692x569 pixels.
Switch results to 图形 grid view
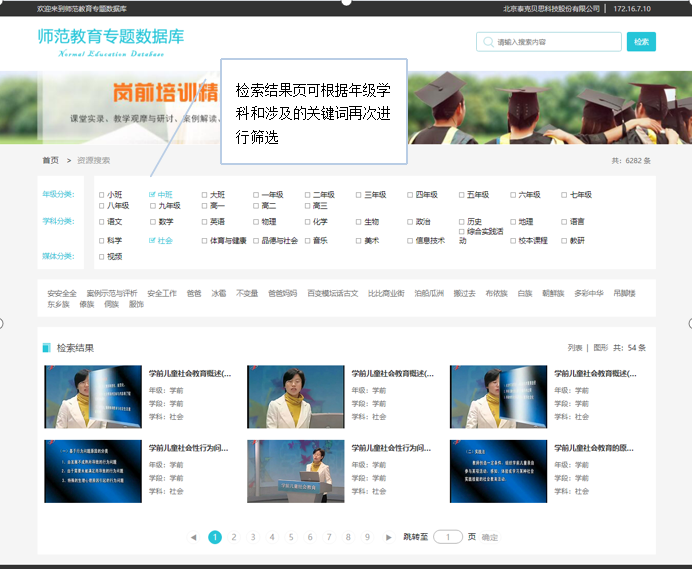[600, 348]
